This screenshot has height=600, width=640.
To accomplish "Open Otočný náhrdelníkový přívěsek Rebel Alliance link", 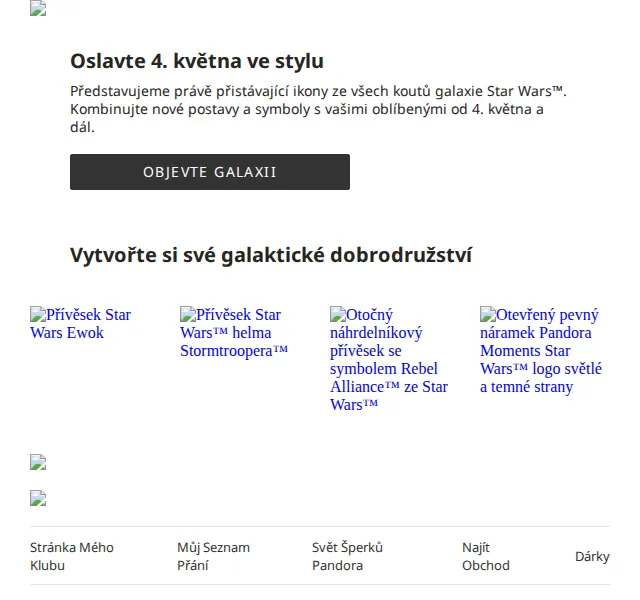I will 389,360.
